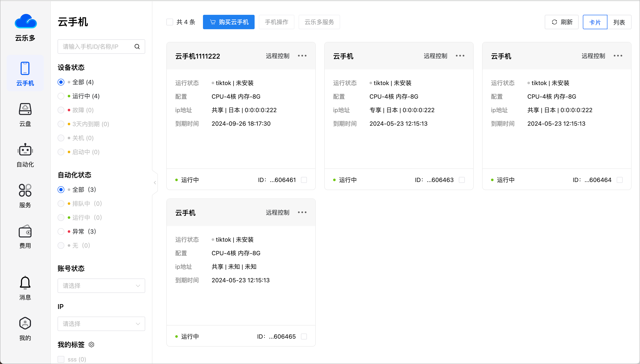Viewport: 640px width, 364px height.
Task: Switch to 列表 list view
Action: click(619, 22)
